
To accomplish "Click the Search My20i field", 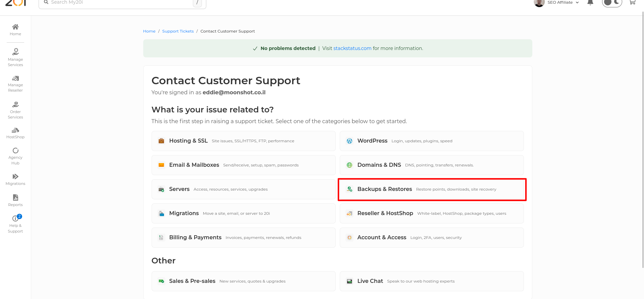I will coord(122,3).
